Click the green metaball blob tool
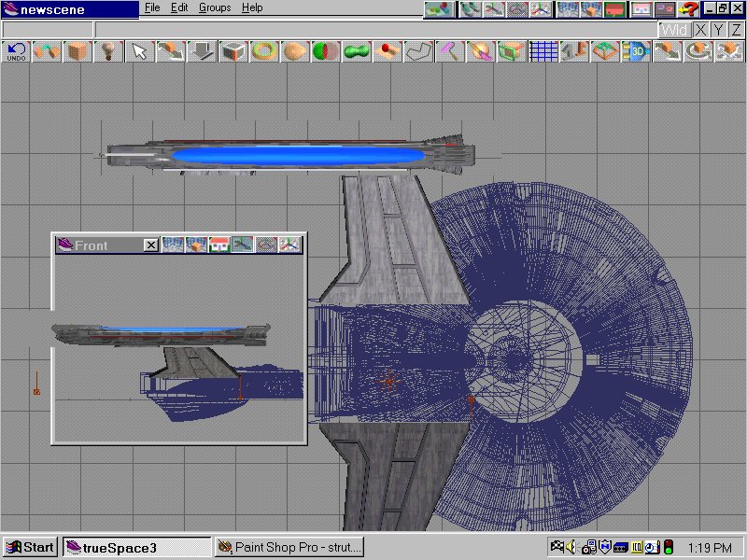Screen dimensions: 747x560 pos(357,51)
